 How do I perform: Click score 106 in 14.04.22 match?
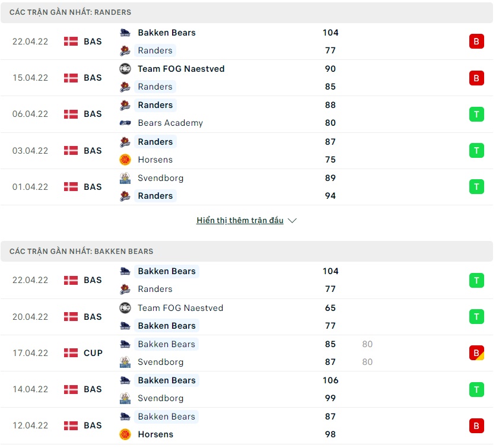coord(330,380)
